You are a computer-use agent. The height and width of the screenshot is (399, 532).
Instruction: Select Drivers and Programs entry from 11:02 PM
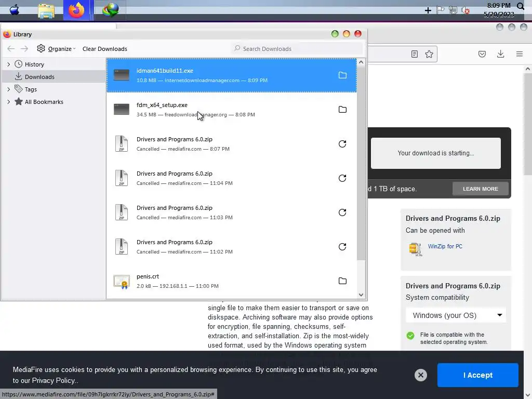pos(232,247)
